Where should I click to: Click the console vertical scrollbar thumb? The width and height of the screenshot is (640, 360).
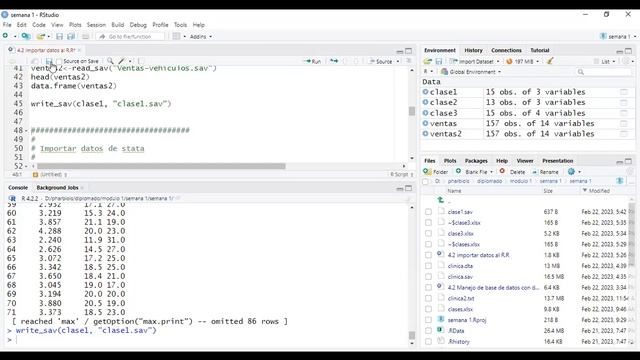click(411, 335)
